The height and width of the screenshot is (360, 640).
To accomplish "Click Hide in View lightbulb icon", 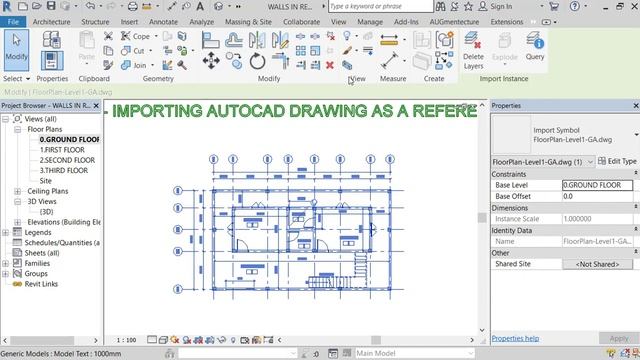I will coord(347,36).
